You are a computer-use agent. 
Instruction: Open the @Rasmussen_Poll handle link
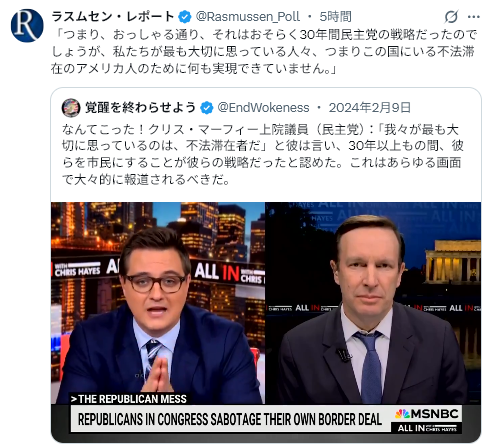click(248, 17)
